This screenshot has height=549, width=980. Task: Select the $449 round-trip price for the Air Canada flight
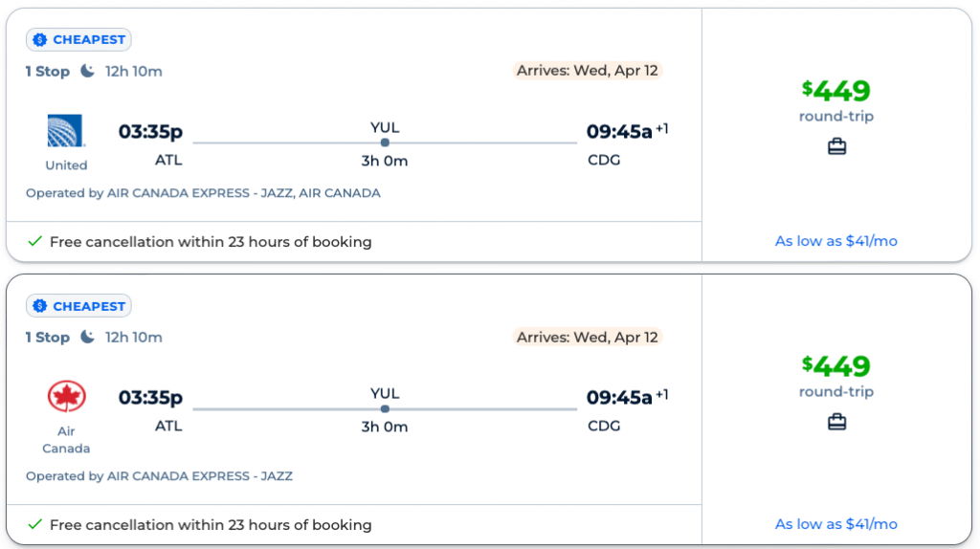point(835,366)
